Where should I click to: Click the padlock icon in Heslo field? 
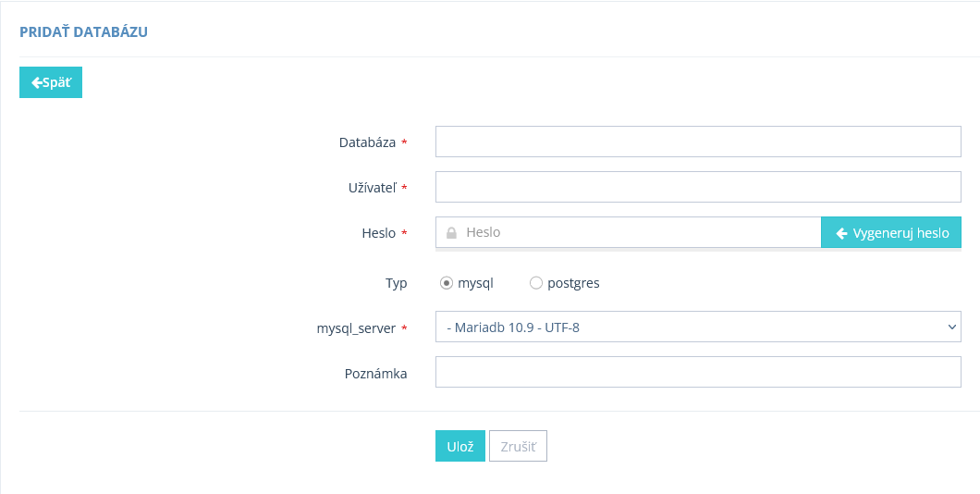[x=451, y=232]
